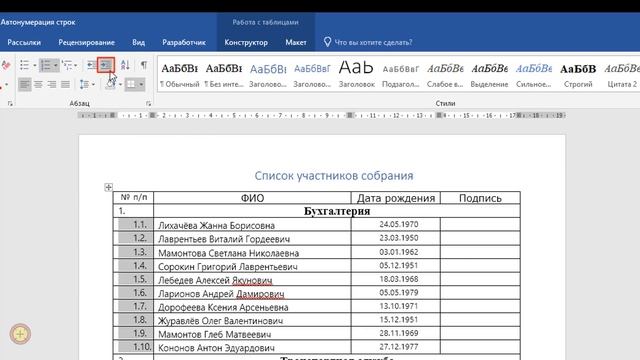This screenshot has height=360, width=640.
Task: Open the Line Spacing dropdown arrow
Action: pyautogui.click(x=93, y=84)
